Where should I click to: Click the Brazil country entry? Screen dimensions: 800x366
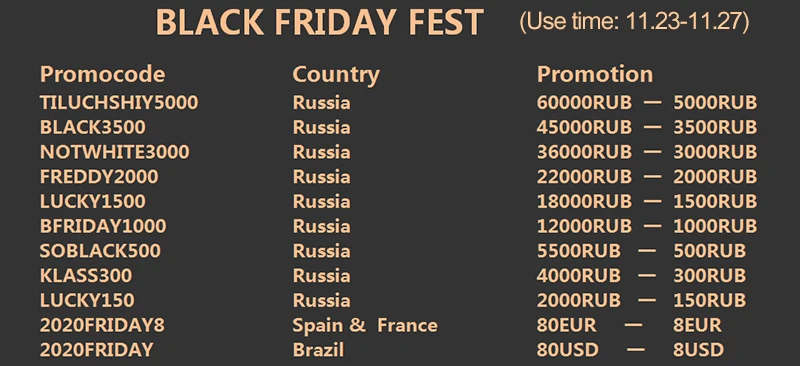click(318, 350)
